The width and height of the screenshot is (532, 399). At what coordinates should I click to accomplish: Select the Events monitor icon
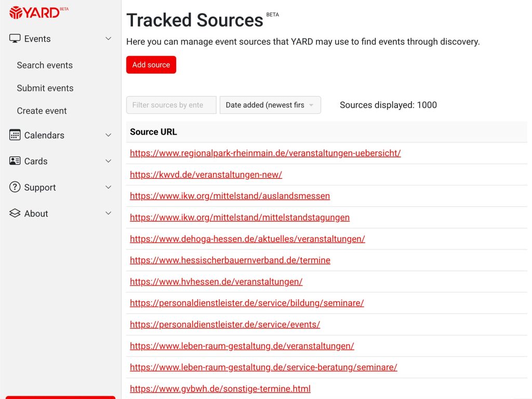14,38
